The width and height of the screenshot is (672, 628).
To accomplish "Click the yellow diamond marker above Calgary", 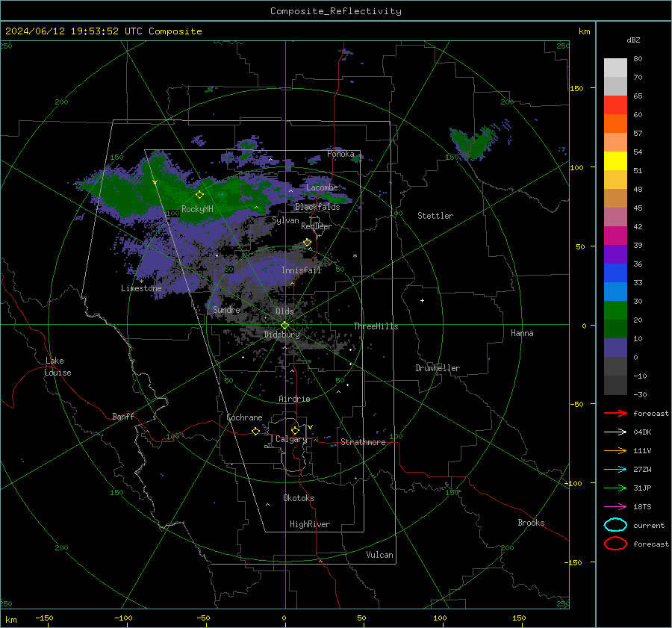I will point(295,430).
